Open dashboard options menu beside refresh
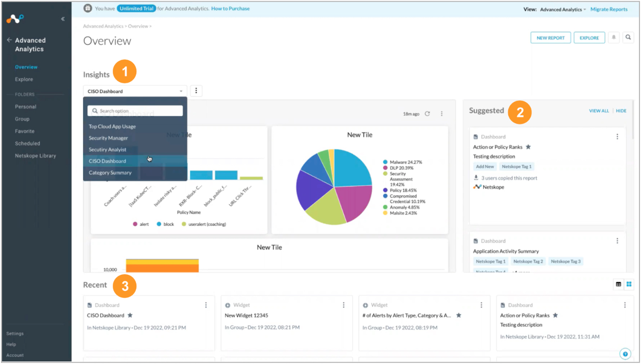This screenshot has width=641, height=364. [442, 114]
